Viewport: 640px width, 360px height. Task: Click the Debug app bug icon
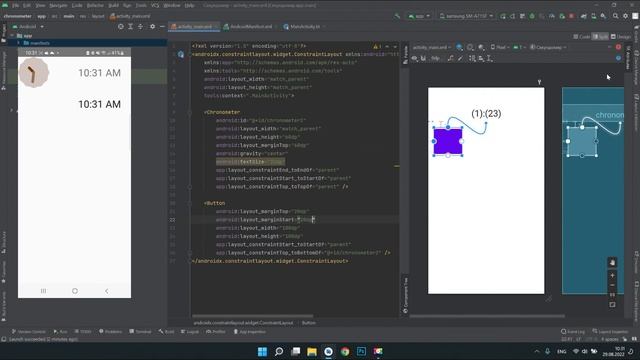coord(532,16)
